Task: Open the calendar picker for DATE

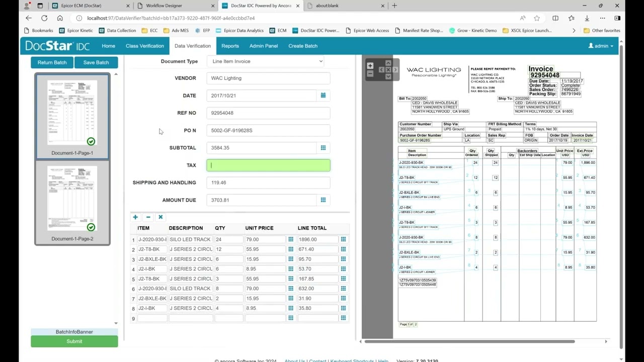Action: [323, 96]
